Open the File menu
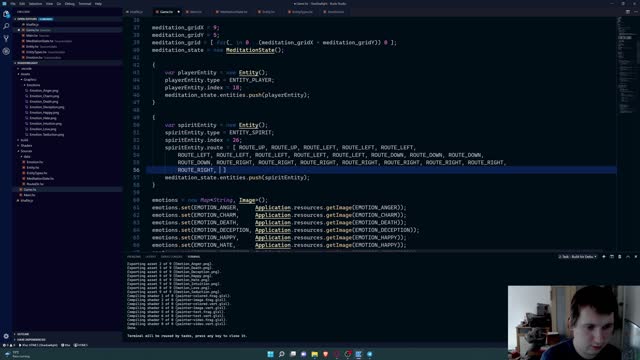 (x=13, y=4)
